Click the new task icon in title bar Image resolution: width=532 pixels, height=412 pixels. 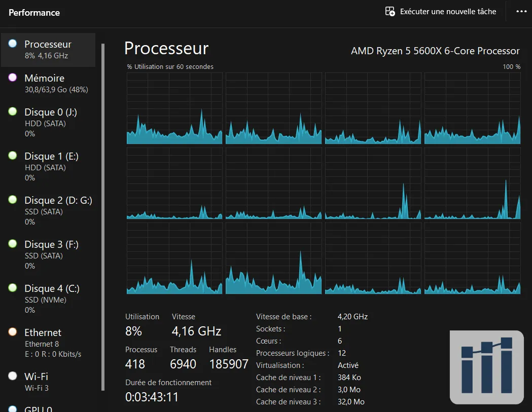[x=388, y=11]
